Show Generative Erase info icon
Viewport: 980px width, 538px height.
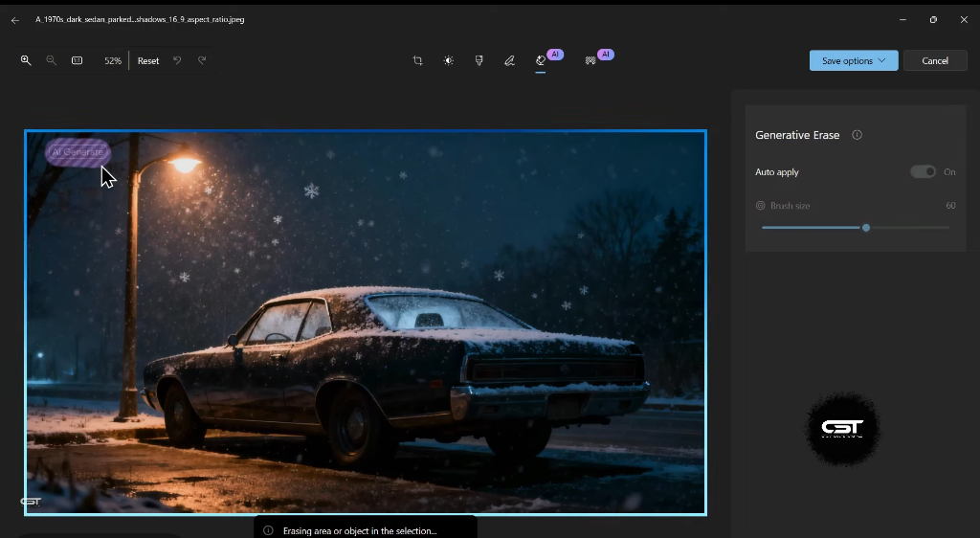pos(857,135)
